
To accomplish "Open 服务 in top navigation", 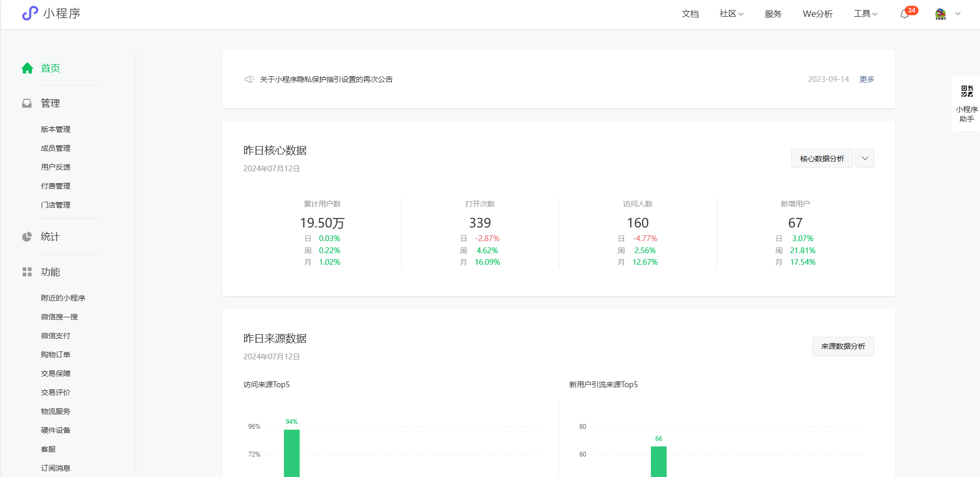I will (x=773, y=14).
